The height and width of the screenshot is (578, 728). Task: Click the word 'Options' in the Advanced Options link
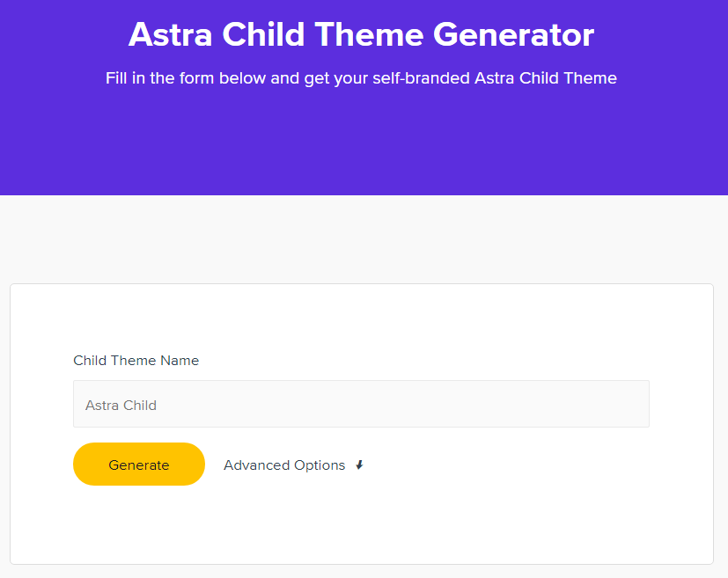pyautogui.click(x=320, y=465)
